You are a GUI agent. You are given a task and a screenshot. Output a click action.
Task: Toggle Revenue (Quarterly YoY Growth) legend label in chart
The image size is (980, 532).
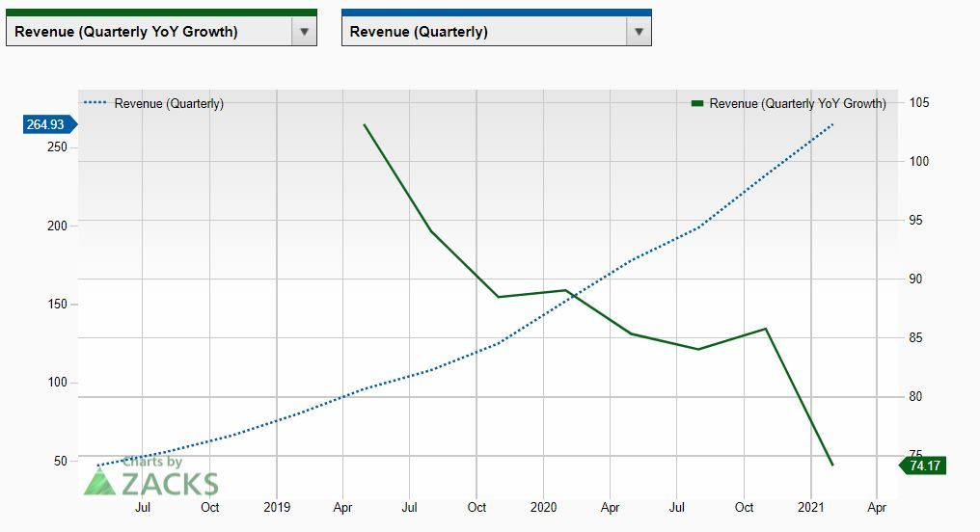(x=797, y=103)
